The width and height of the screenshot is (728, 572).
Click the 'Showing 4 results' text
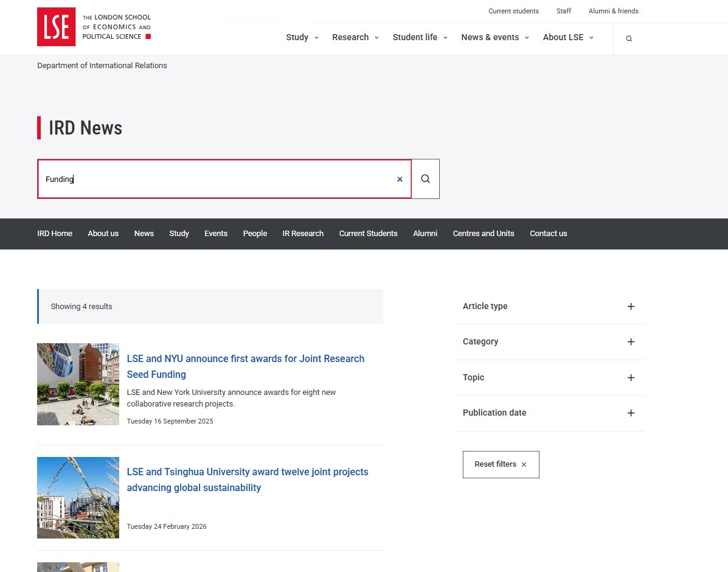click(x=81, y=307)
